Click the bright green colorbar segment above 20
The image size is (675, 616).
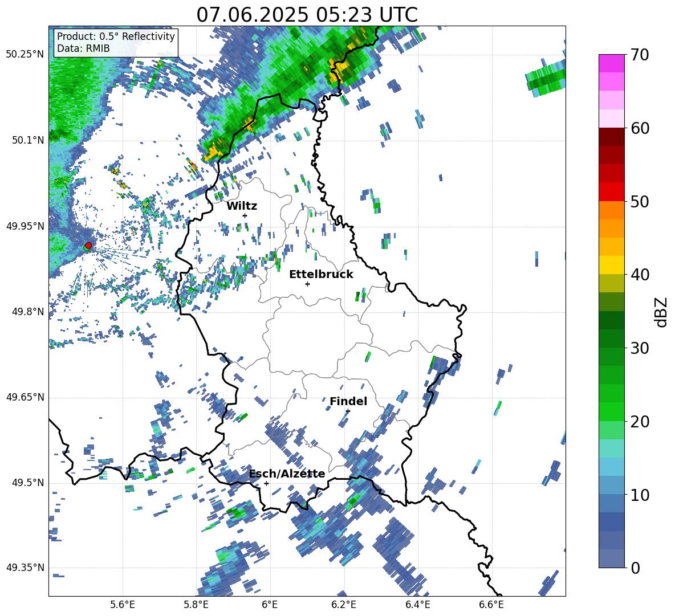click(x=611, y=411)
